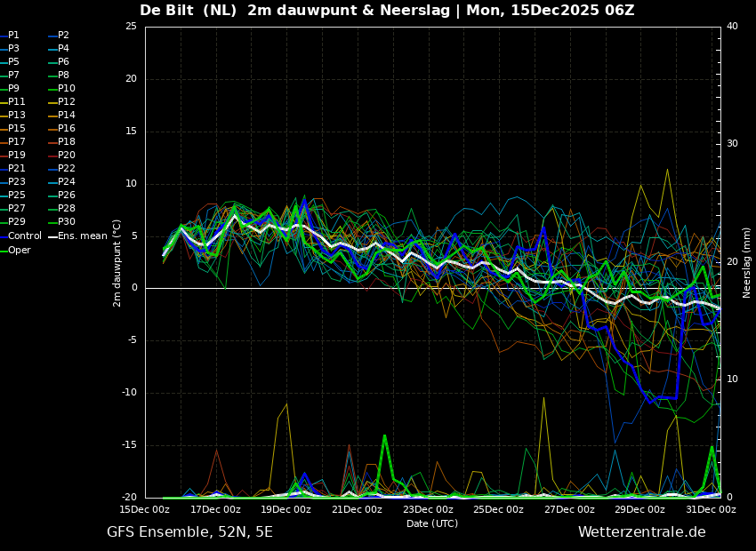
Task: Click the P23 legend text
Action: (x=16, y=181)
